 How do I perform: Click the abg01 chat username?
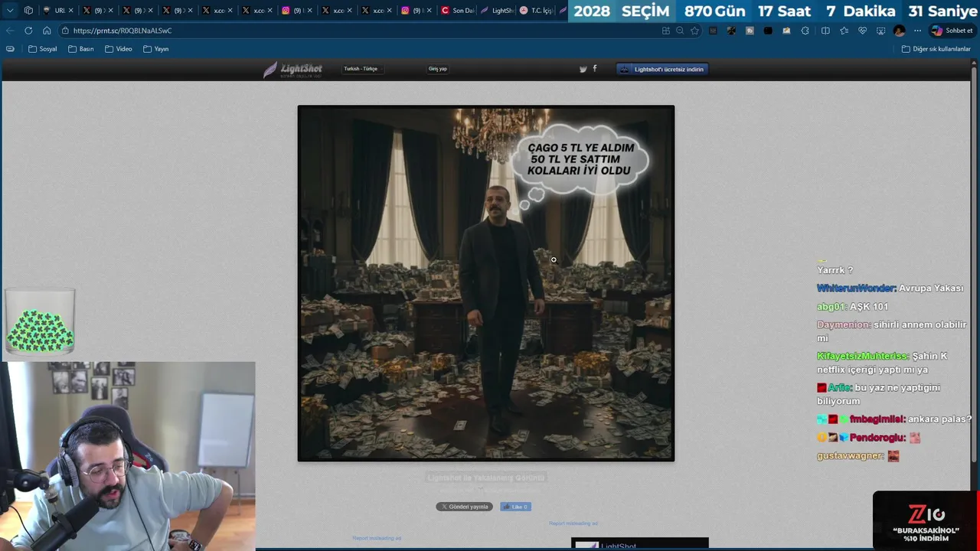point(831,307)
